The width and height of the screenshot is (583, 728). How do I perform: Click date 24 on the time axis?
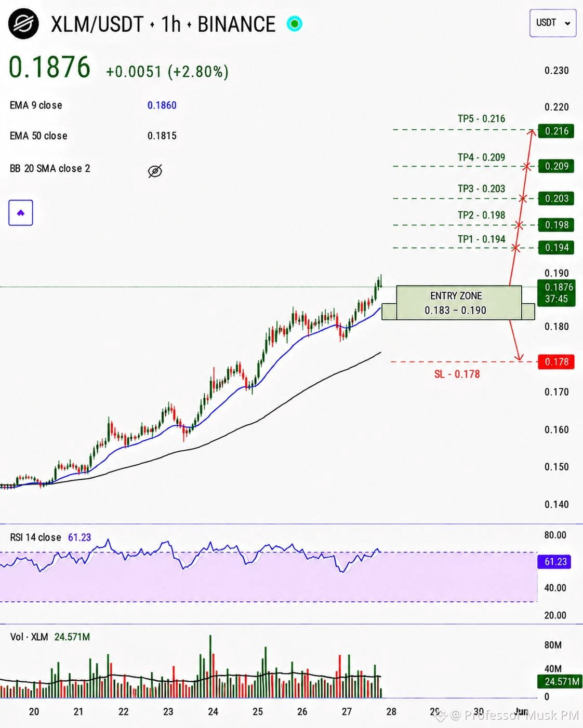tap(213, 711)
